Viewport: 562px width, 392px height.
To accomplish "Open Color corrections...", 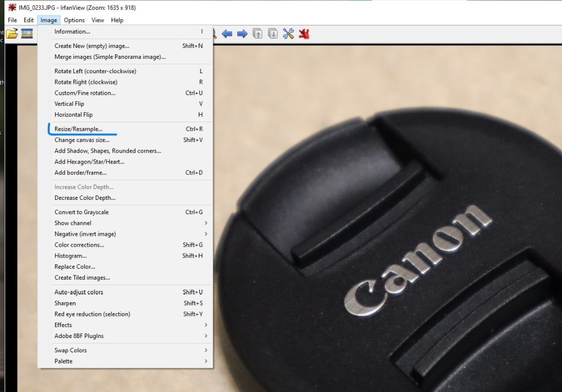I will point(125,245).
